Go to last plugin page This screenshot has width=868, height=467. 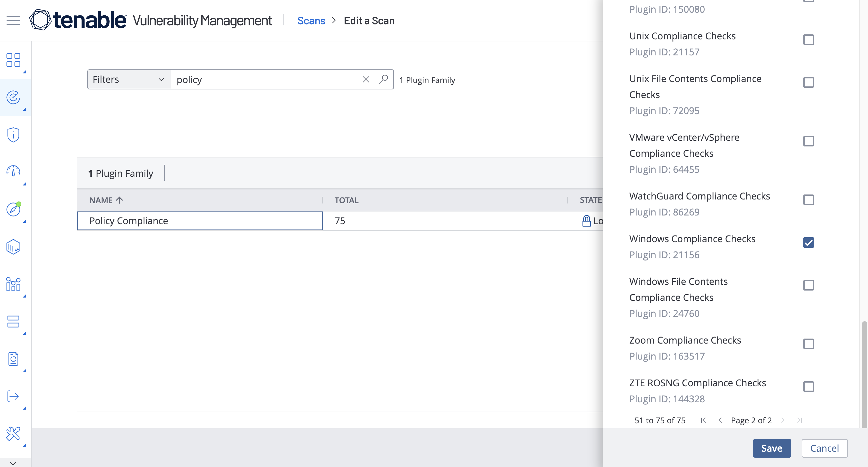(800, 420)
